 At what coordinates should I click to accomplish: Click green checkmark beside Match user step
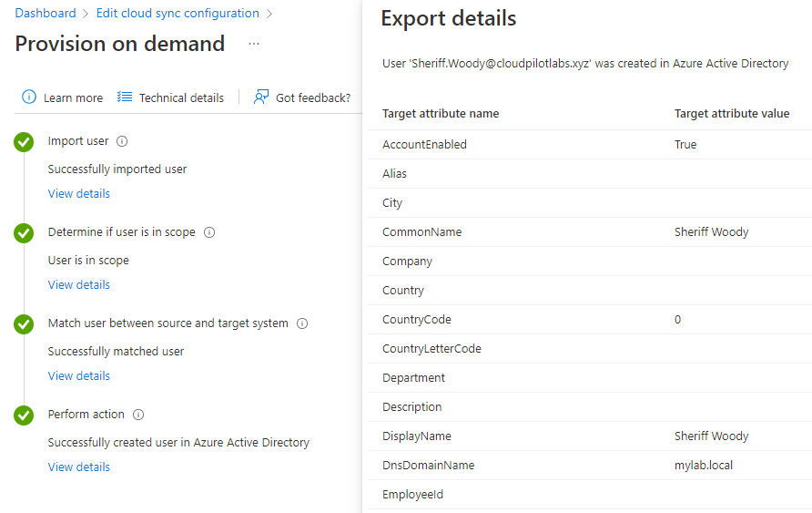tap(24, 324)
